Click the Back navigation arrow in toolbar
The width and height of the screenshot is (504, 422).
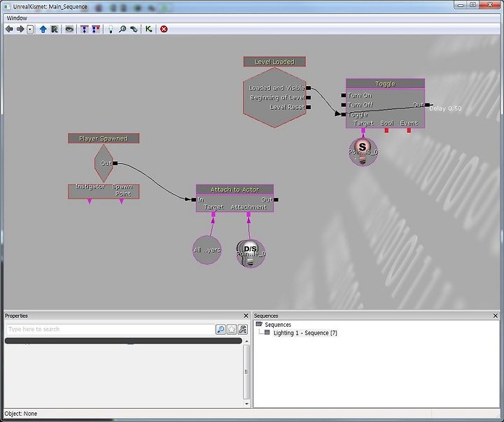point(9,29)
